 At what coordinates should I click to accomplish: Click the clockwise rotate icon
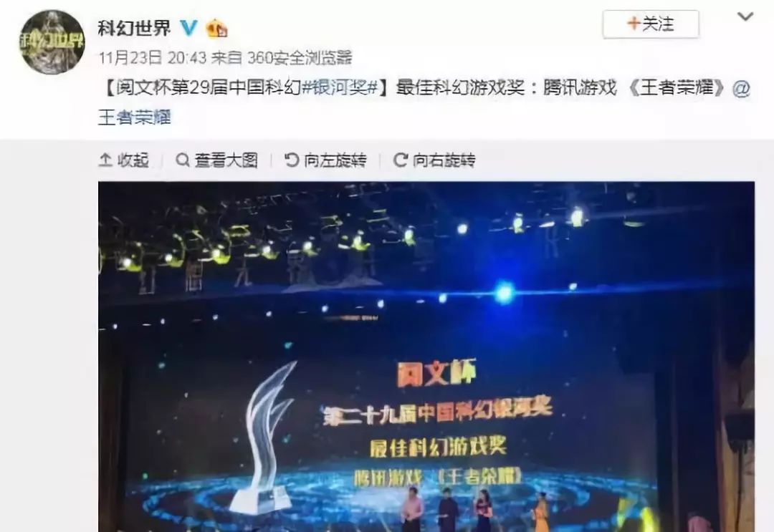[401, 160]
